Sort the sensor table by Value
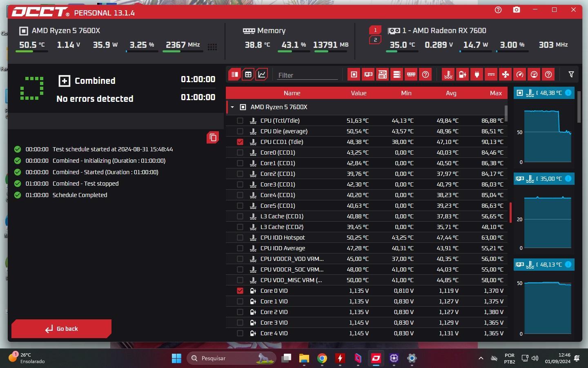The height and width of the screenshot is (368, 588). tap(359, 93)
